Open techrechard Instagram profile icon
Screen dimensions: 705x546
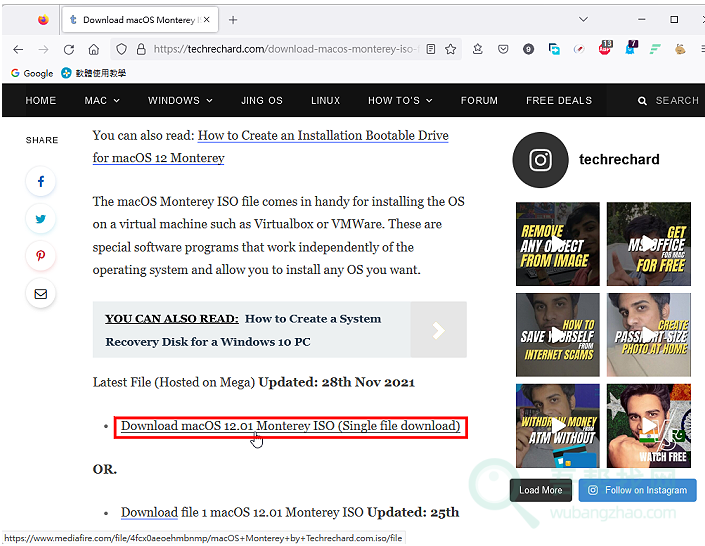pyautogui.click(x=540, y=160)
